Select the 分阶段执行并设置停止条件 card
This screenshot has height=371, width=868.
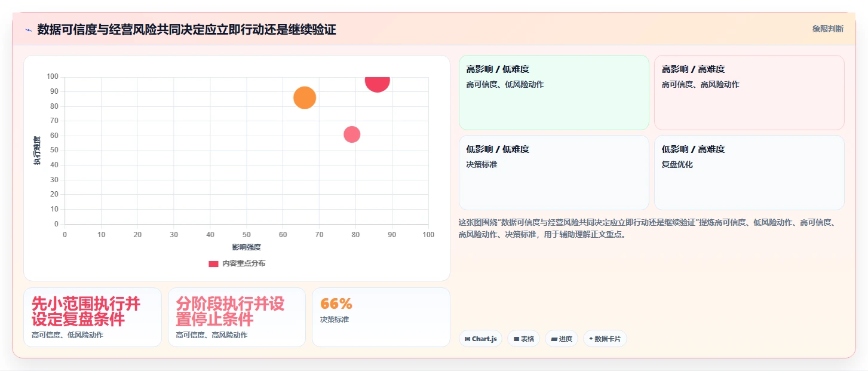(237, 317)
